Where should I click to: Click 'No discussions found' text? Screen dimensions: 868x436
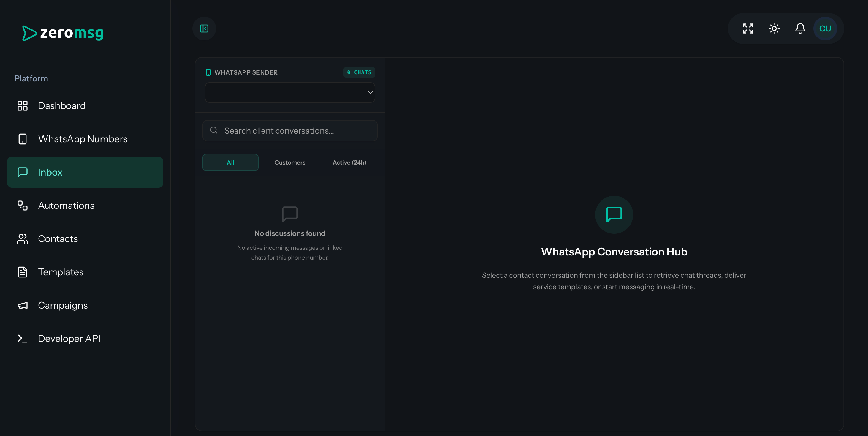tap(290, 233)
